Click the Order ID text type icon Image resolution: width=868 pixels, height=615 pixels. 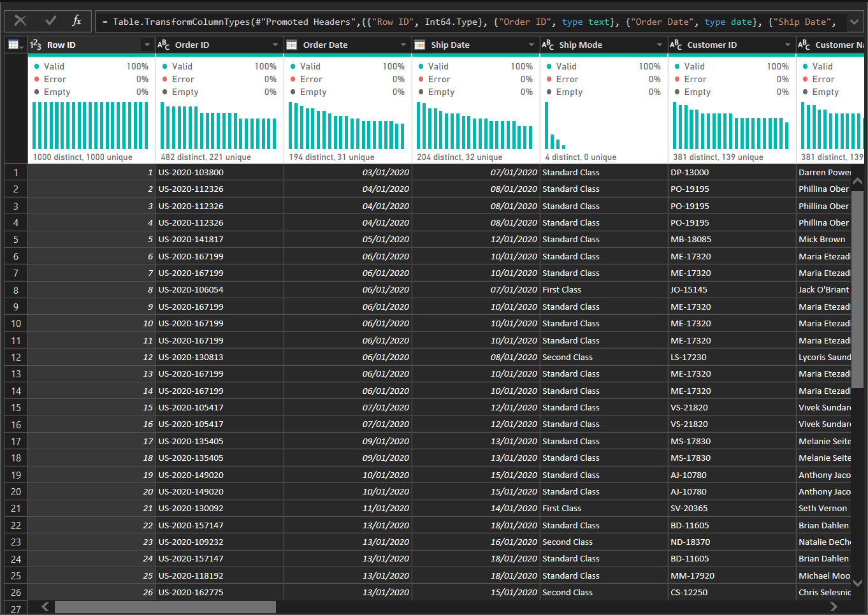[x=164, y=45]
